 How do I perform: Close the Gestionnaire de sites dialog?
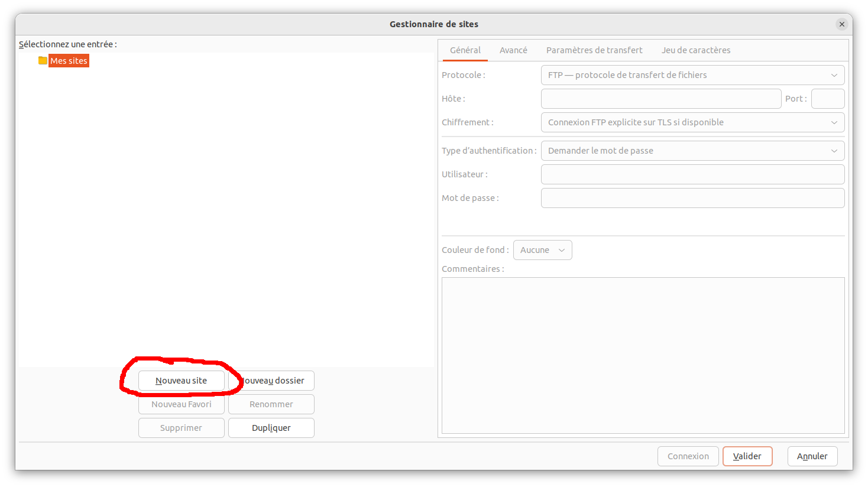pyautogui.click(x=841, y=24)
